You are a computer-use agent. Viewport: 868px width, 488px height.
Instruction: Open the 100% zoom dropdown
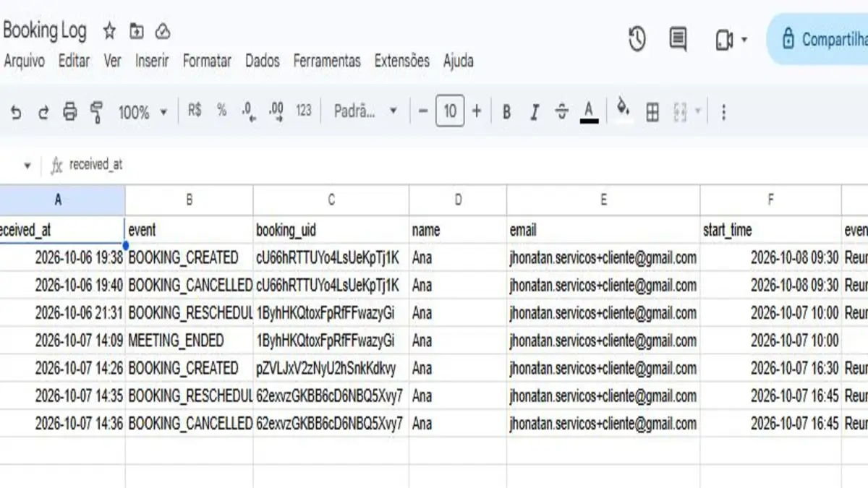coord(142,112)
